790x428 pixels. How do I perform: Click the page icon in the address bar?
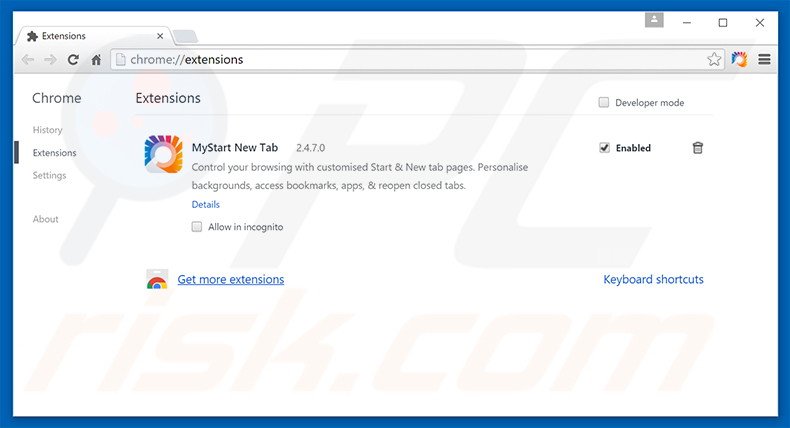(x=120, y=59)
